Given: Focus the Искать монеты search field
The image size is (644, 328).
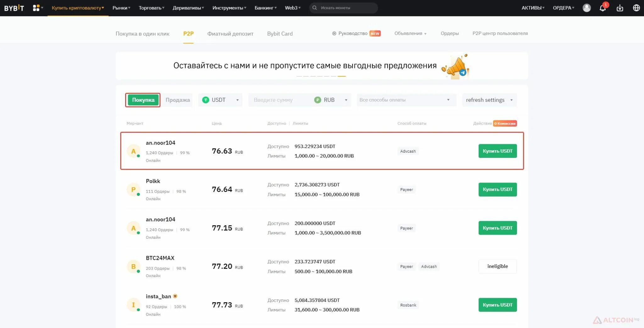Looking at the screenshot, I should pyautogui.click(x=343, y=8).
